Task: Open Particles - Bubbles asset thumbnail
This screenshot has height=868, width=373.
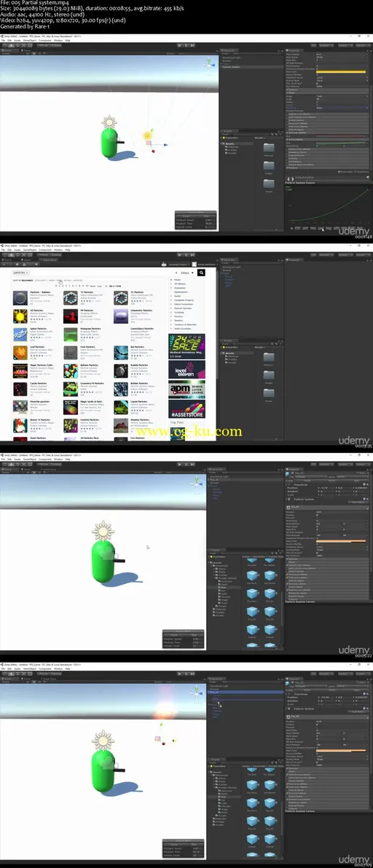Action: (x=20, y=299)
